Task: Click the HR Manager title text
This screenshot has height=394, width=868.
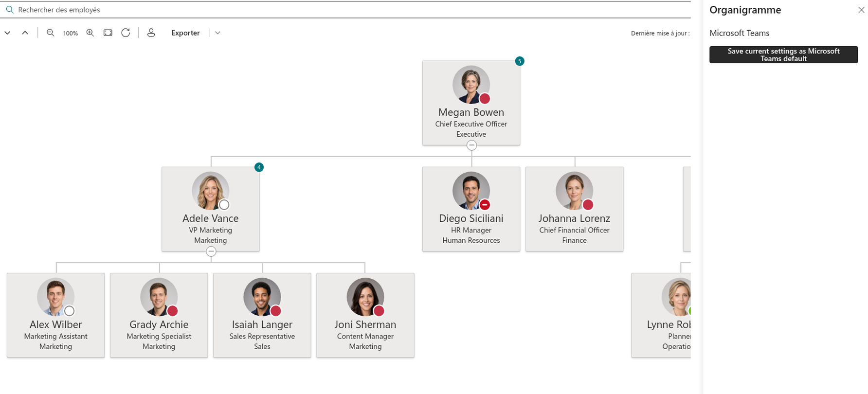Action: point(471,230)
